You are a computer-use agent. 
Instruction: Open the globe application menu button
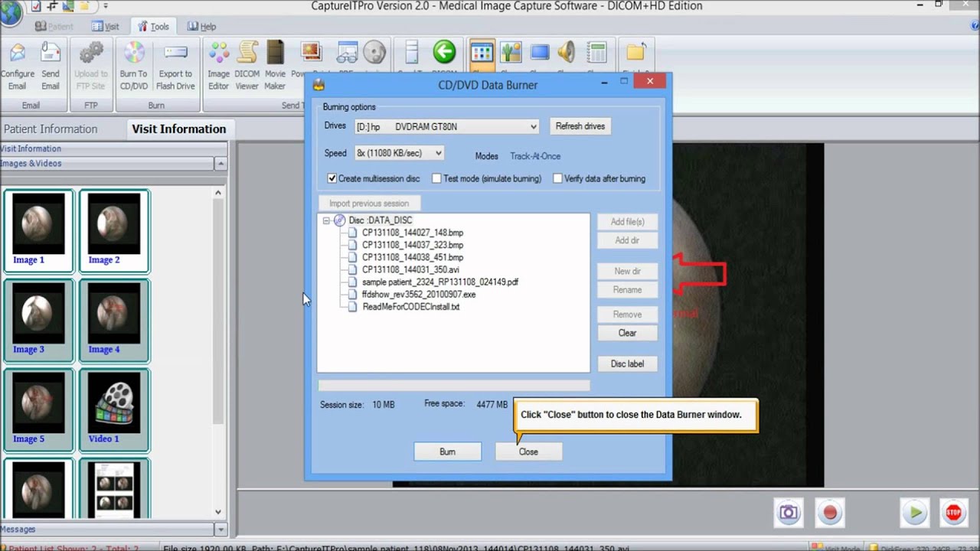(x=9, y=11)
